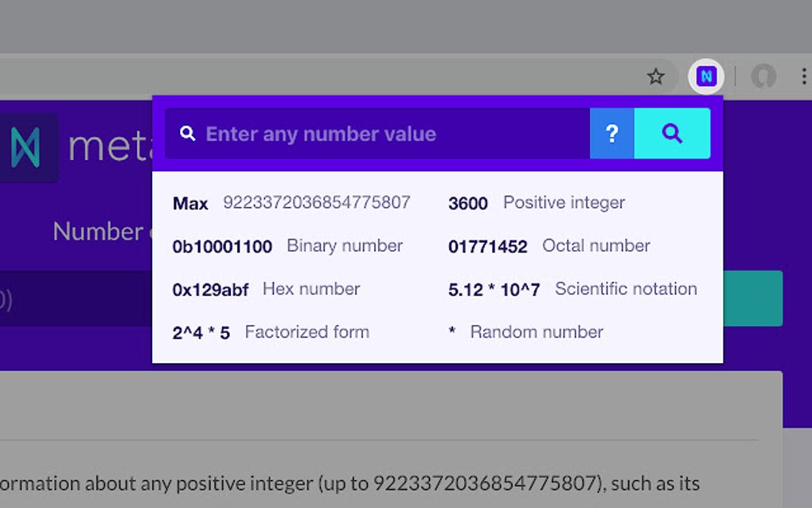Screen dimensions: 812x508
Task: Click the Number text in the header
Action: (88, 232)
